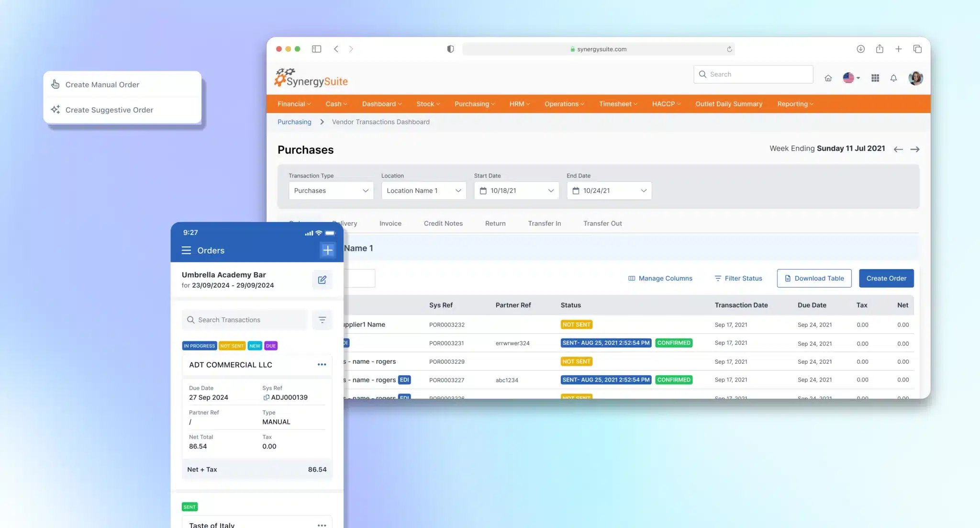Image resolution: width=980 pixels, height=528 pixels.
Task: Switch to Credit Notes tab
Action: pos(443,224)
